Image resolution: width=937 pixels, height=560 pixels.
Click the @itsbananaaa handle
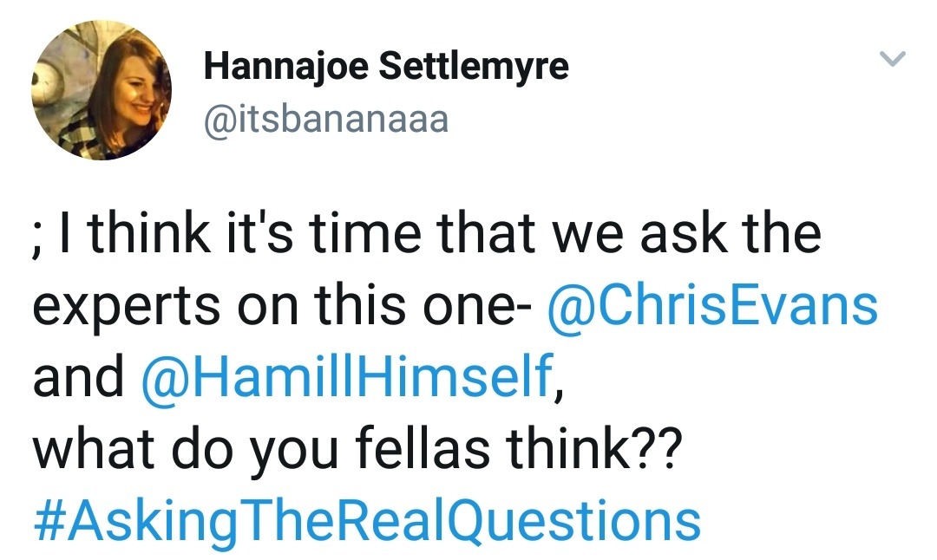325,119
